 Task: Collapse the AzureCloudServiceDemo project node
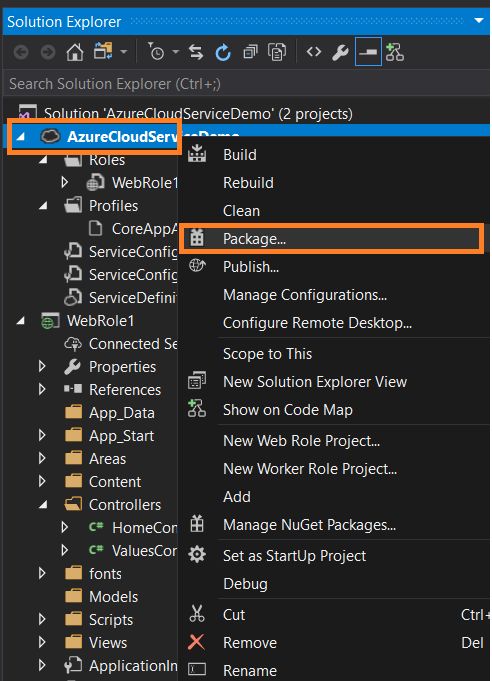pyautogui.click(x=20, y=137)
